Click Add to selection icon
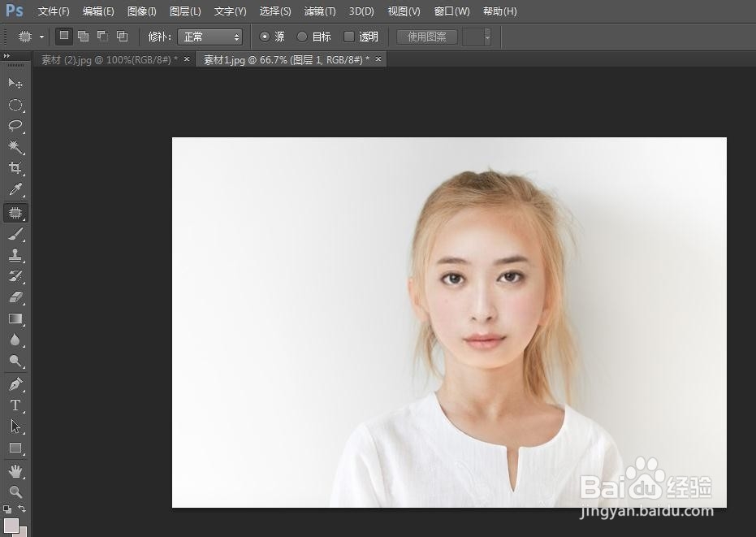This screenshot has height=537, width=756. click(84, 37)
